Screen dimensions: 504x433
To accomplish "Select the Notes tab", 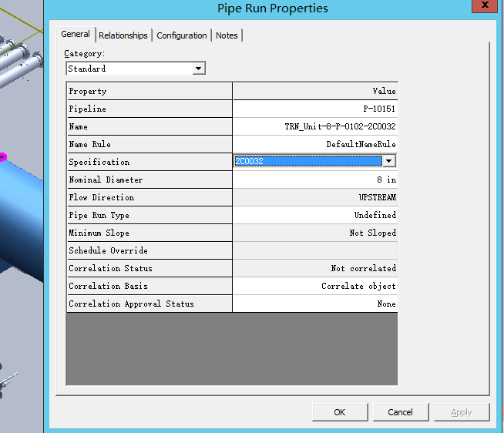I will 227,35.
